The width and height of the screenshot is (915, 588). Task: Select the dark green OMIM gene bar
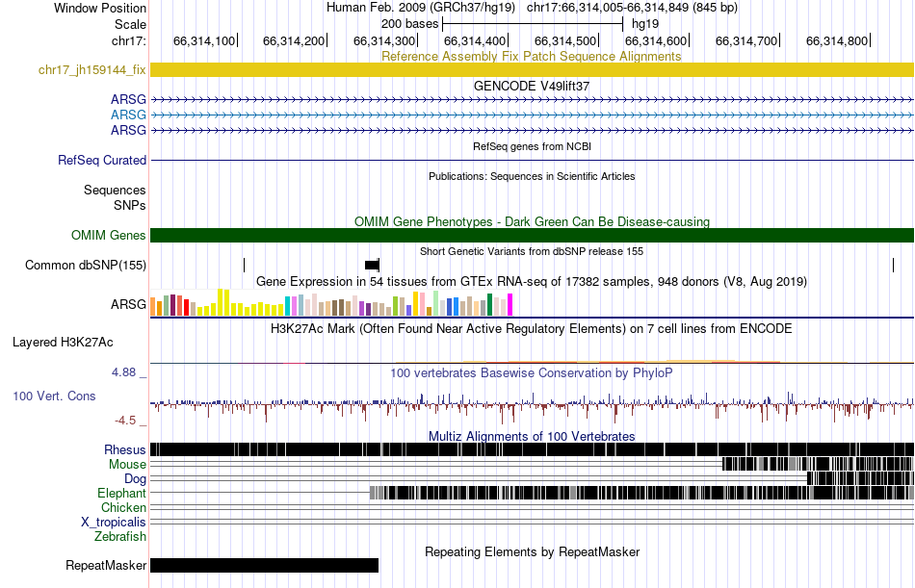532,235
